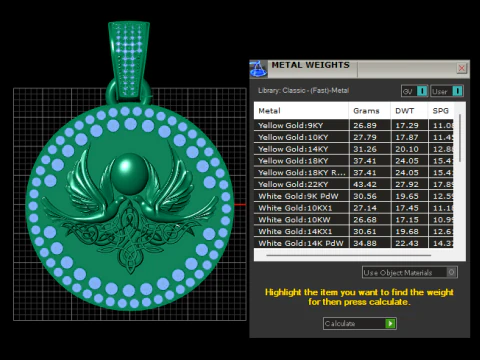Select the center sphere on pendant
The width and height of the screenshot is (480, 360).
pyautogui.click(x=128, y=174)
